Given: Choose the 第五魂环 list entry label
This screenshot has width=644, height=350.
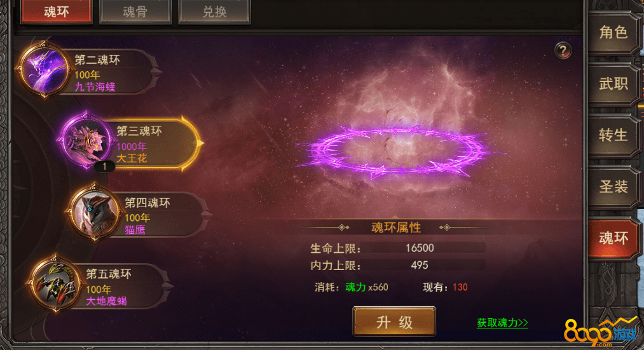Looking at the screenshot, I should tap(109, 274).
